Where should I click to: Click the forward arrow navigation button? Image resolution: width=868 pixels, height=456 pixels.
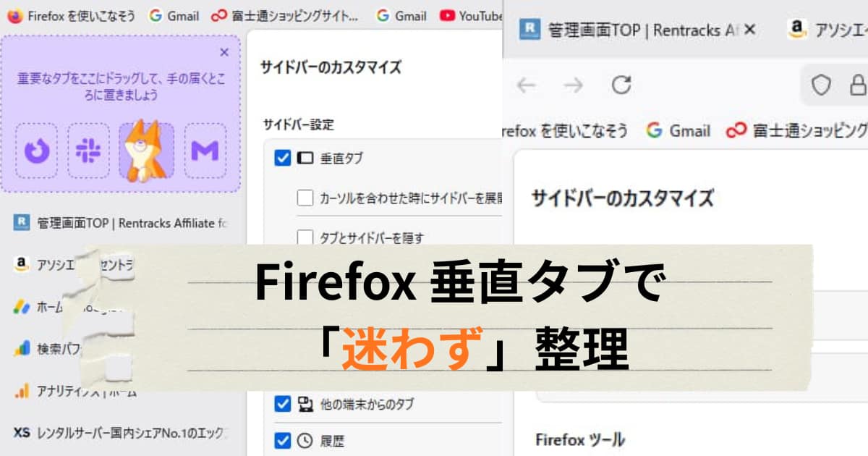573,85
